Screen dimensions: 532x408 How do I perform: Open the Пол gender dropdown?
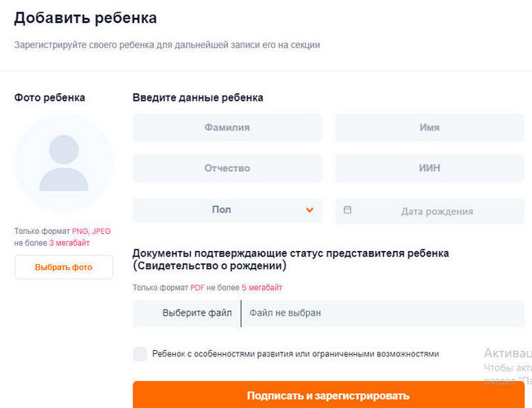(227, 210)
